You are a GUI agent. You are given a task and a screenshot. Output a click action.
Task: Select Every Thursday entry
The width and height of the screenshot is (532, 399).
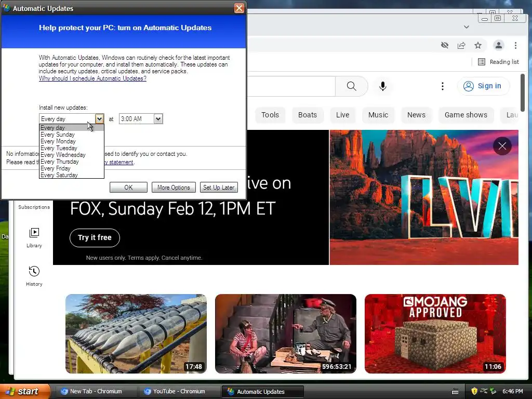[71, 162]
